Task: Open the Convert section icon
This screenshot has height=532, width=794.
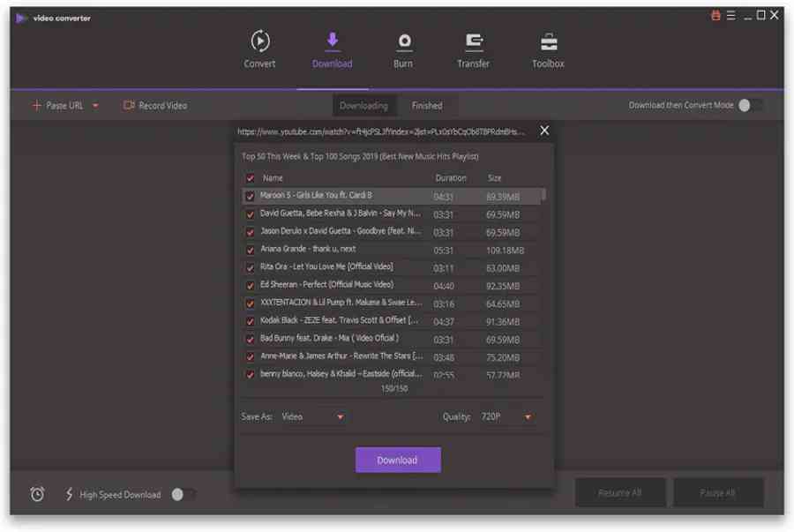Action: pyautogui.click(x=259, y=41)
